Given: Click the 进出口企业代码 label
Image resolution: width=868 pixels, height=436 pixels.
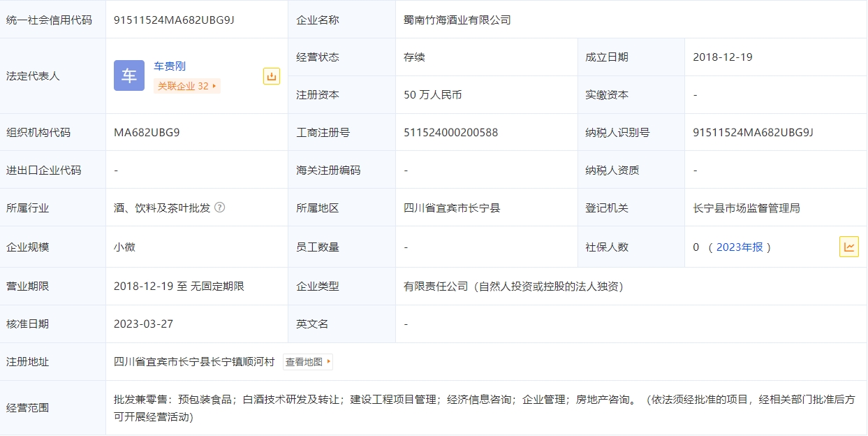Looking at the screenshot, I should [43, 170].
